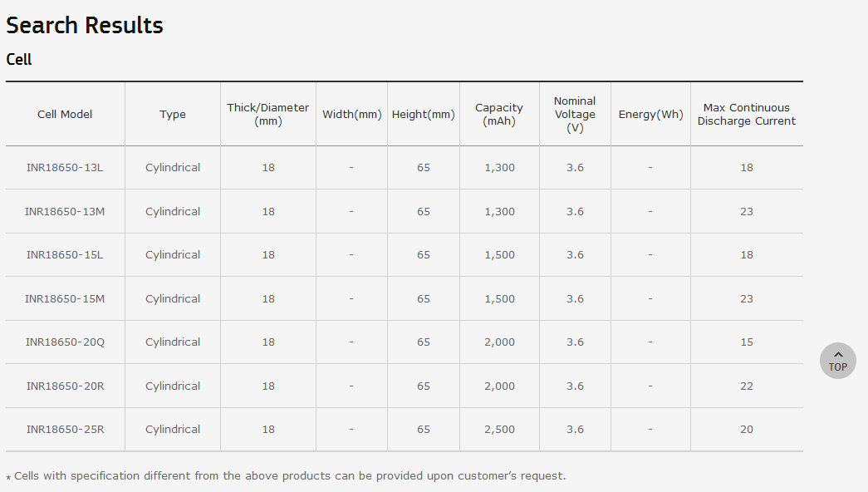Click the 2,000 capacity value for INR18650-20R
868x492 pixels.
coord(499,386)
